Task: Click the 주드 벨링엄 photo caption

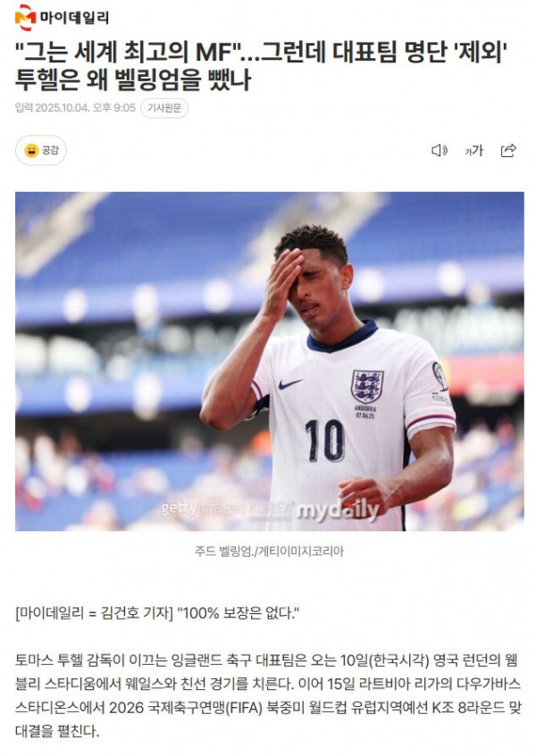Action: [x=269, y=551]
